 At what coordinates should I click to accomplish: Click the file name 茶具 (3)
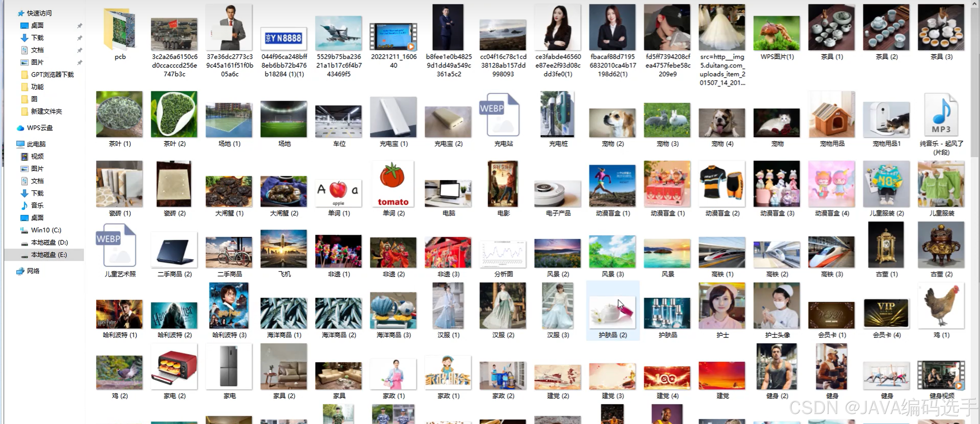(x=942, y=57)
